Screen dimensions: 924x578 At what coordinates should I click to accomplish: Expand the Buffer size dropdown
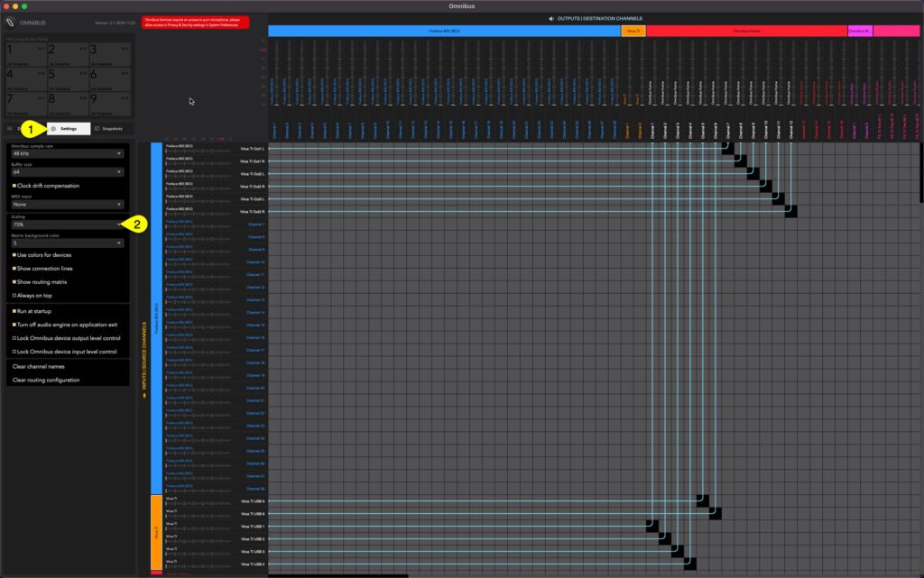[68, 171]
